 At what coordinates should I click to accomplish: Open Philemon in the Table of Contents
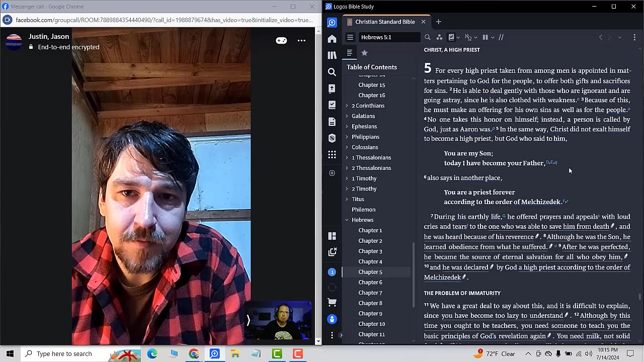tap(363, 210)
